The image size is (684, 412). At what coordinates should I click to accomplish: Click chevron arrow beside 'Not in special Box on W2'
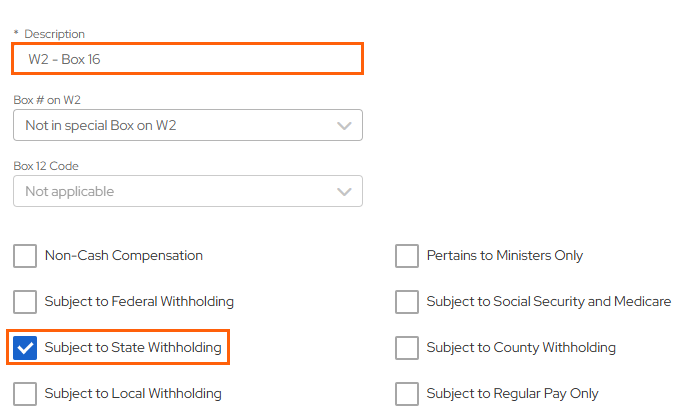pos(344,126)
